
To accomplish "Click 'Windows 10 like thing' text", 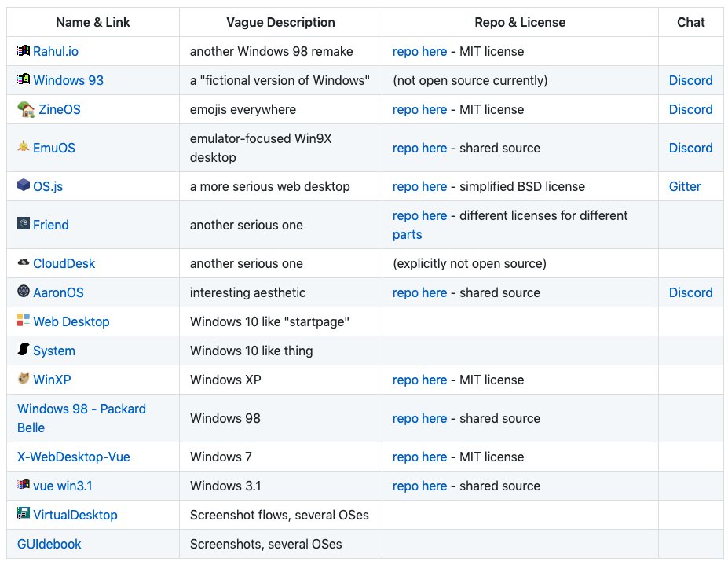I will [x=251, y=351].
